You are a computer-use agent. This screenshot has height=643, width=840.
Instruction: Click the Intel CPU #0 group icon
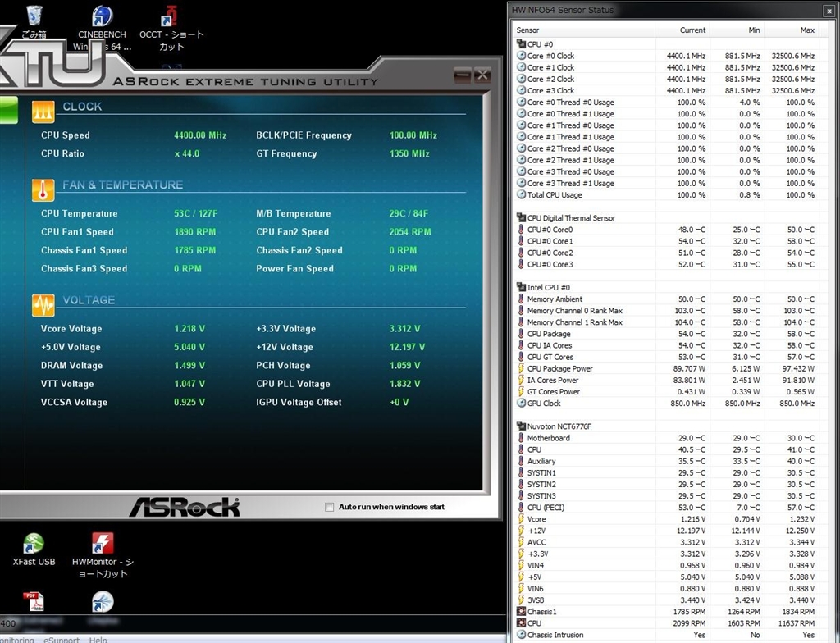pos(521,287)
